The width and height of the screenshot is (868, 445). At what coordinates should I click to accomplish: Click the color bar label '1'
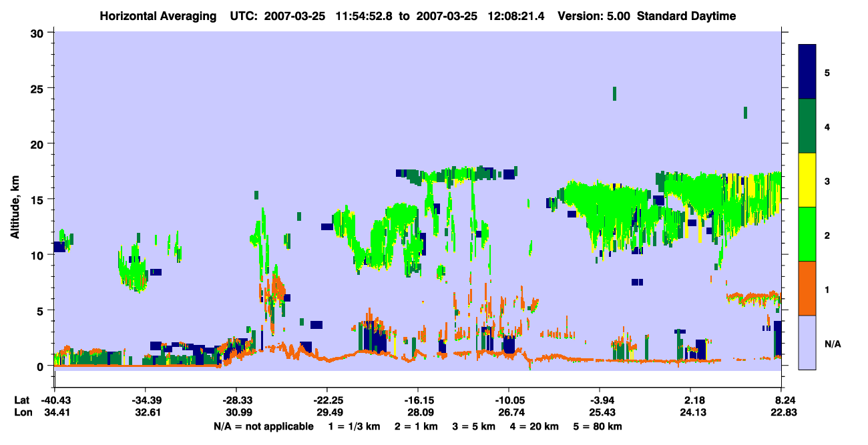[827, 289]
